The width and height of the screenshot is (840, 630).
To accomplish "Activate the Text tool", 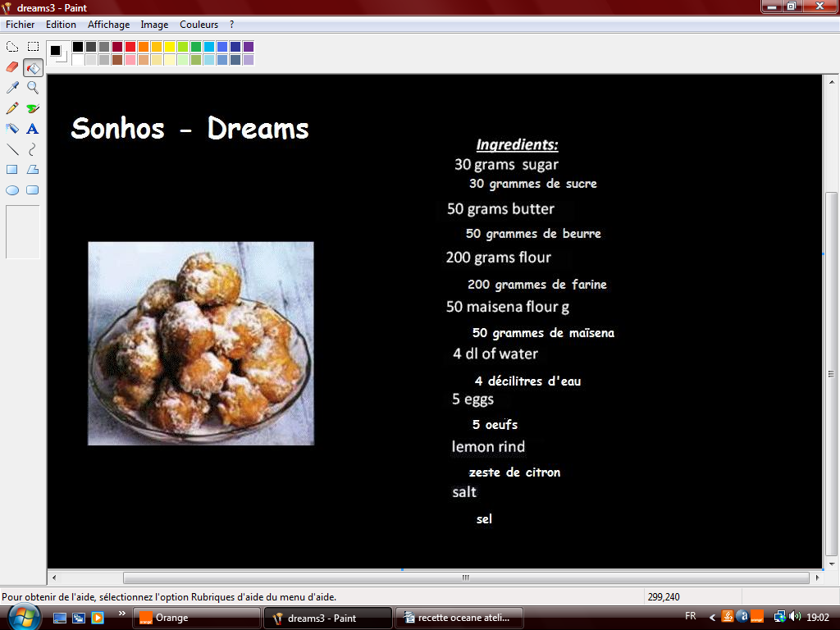I will (x=33, y=129).
